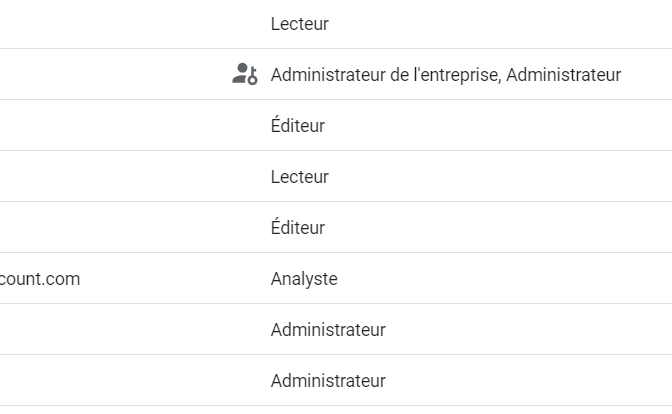Click the Éditeur role directly above Analyste
Image resolution: width=672 pixels, height=414 pixels.
pos(298,227)
